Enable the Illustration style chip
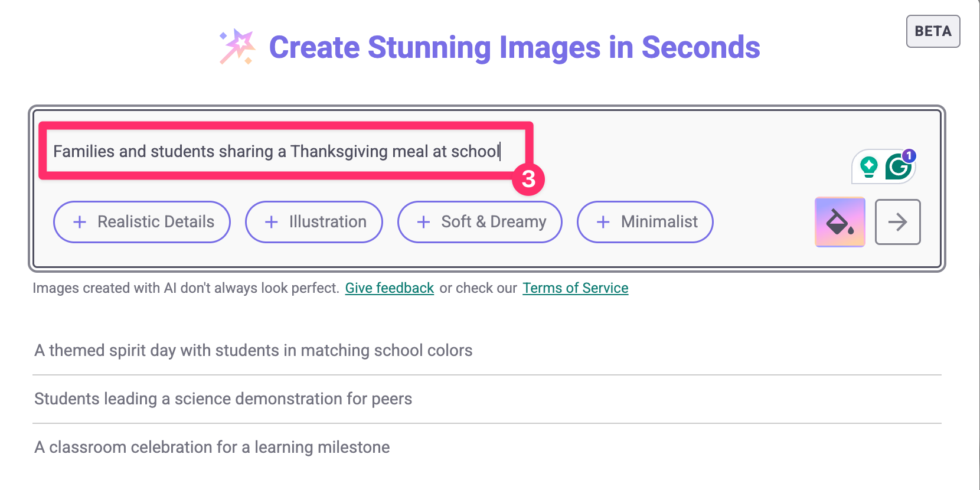 (314, 222)
